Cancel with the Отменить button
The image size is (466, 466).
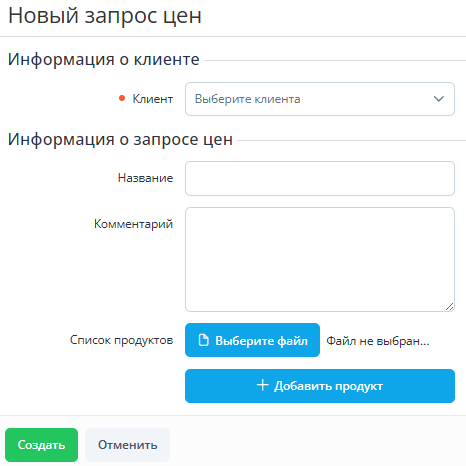tap(127, 445)
